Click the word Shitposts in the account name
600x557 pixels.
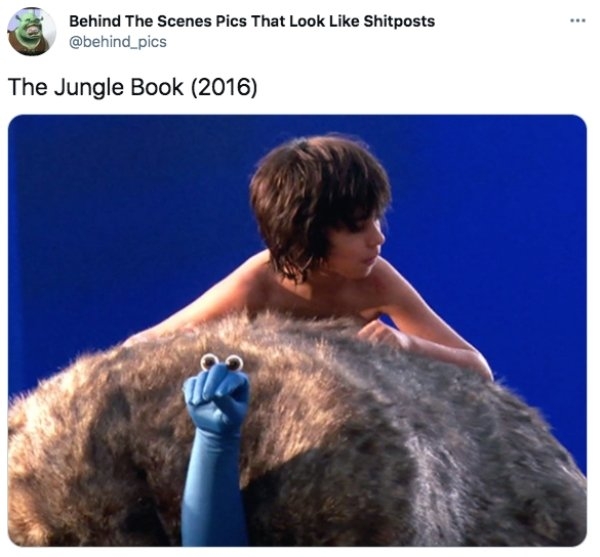click(x=399, y=21)
